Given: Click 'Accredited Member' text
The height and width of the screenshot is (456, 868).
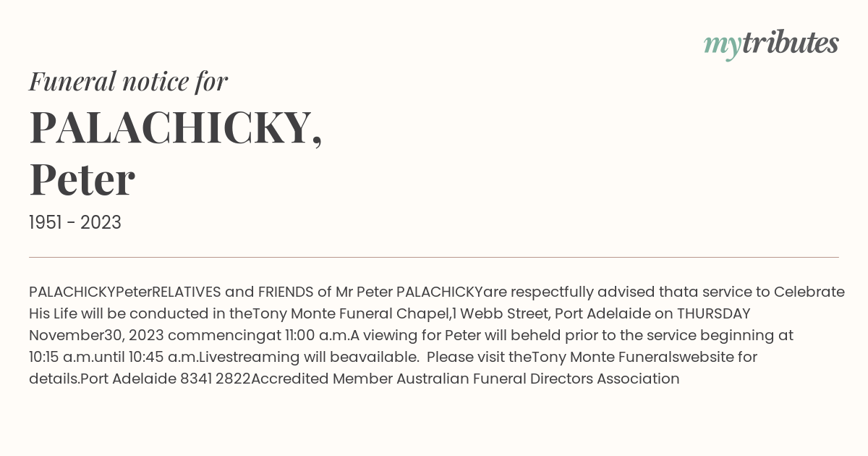Looking at the screenshot, I should (322, 379).
